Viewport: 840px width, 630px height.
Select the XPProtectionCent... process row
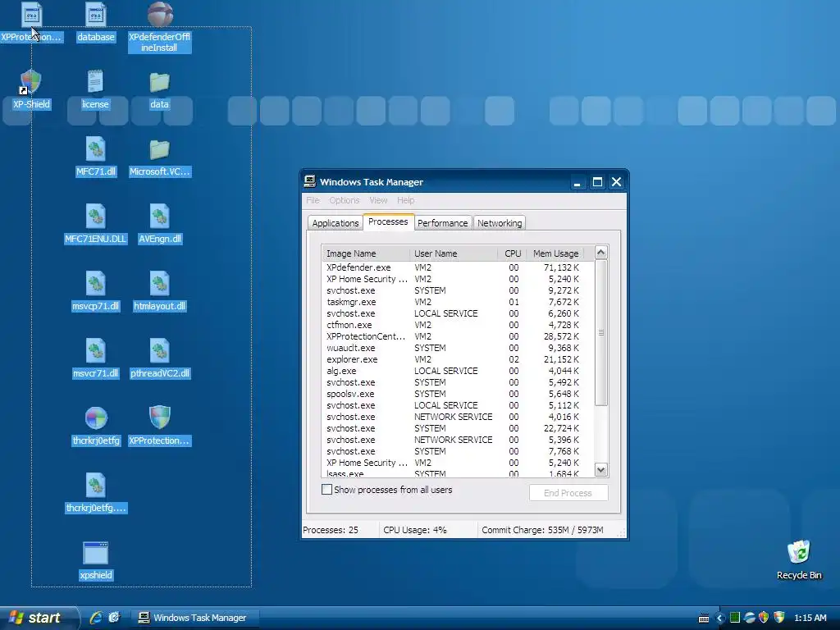[458, 336]
